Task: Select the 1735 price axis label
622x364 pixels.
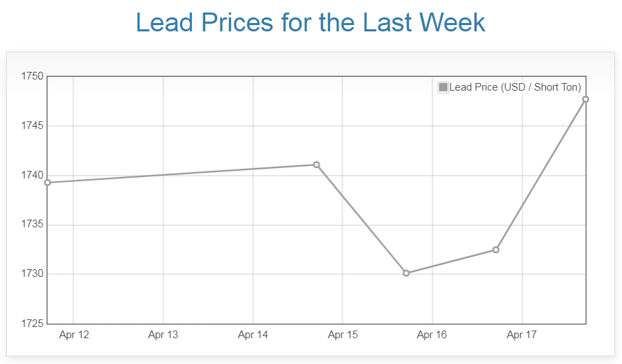Action: click(31, 225)
